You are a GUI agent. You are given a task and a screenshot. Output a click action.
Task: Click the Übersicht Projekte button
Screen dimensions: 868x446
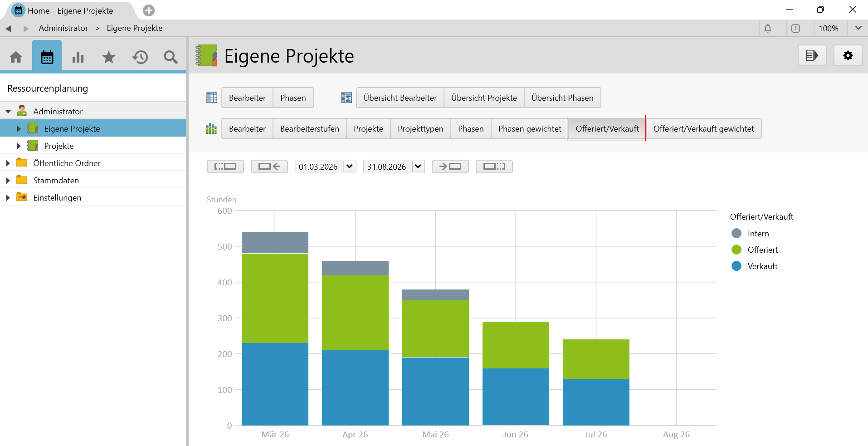click(484, 98)
